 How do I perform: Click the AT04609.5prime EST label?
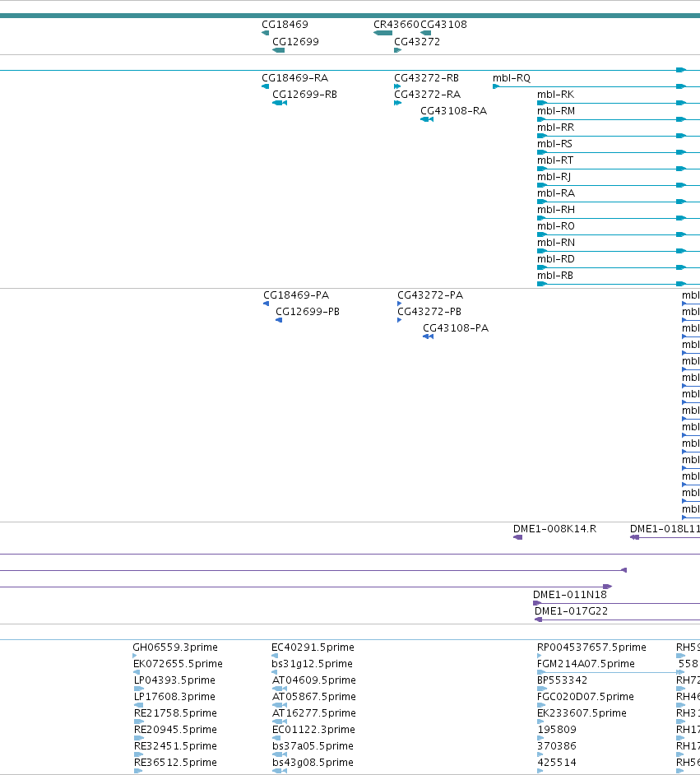pyautogui.click(x=313, y=680)
